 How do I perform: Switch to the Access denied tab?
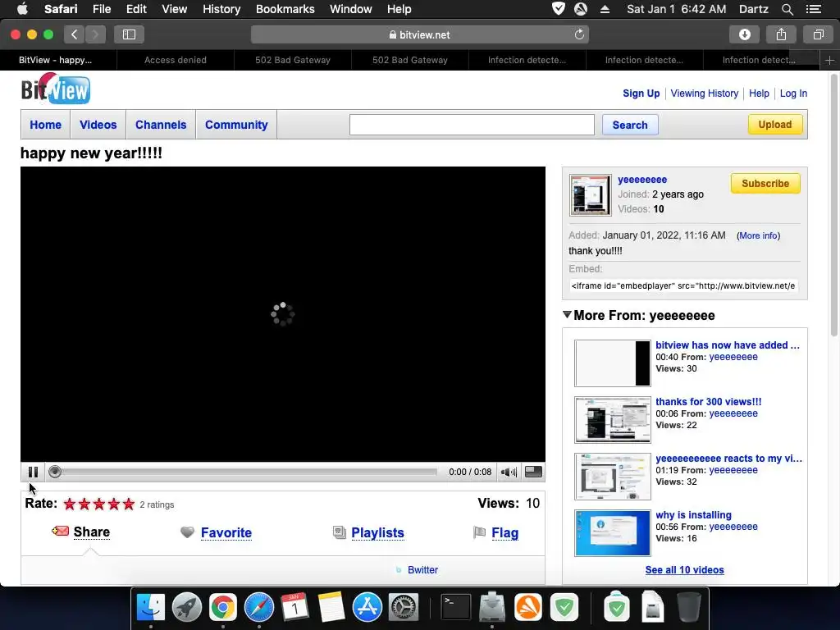pyautogui.click(x=176, y=60)
